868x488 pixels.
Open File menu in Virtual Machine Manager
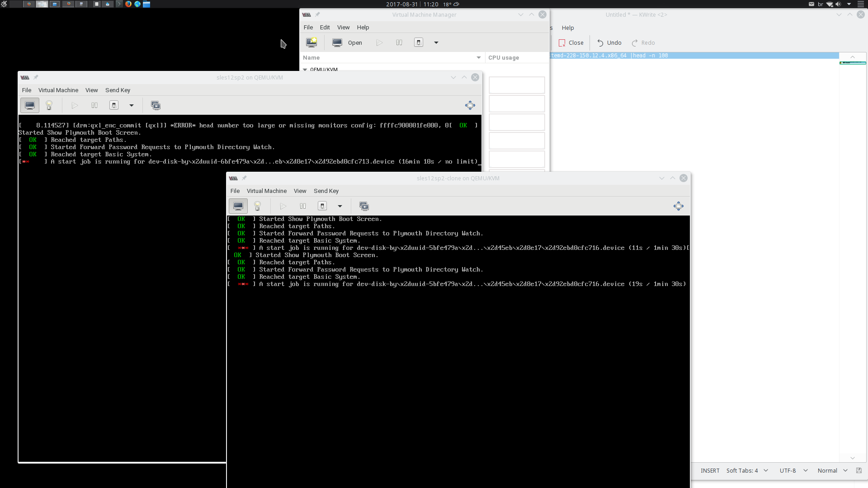pyautogui.click(x=308, y=28)
